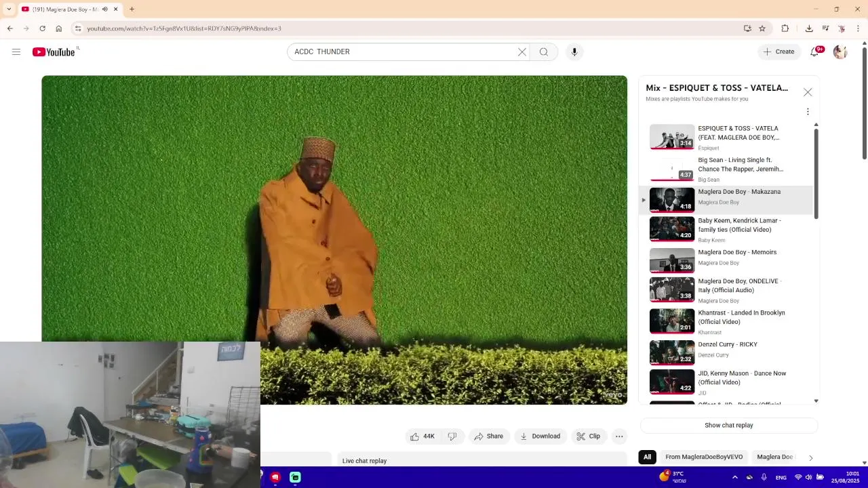This screenshot has width=868, height=488.
Task: Open browser media controls icon
Action: click(825, 28)
